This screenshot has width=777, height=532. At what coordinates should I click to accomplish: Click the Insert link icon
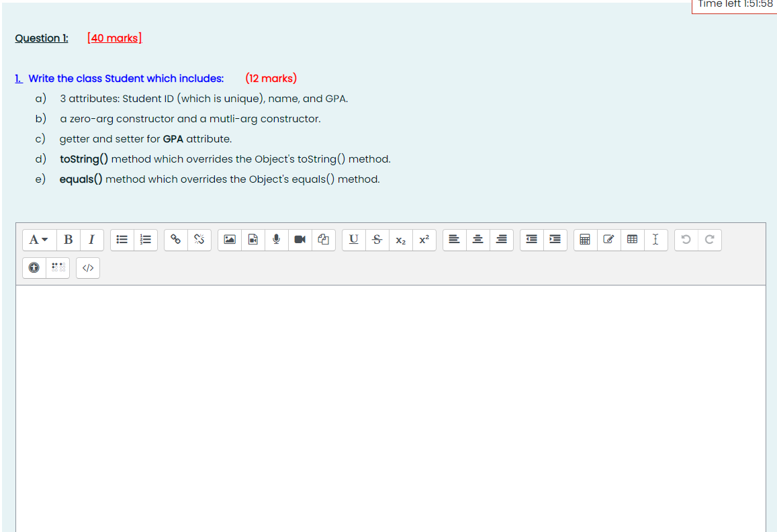[175, 239]
